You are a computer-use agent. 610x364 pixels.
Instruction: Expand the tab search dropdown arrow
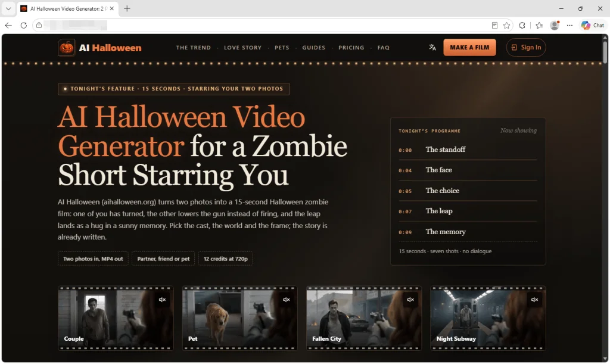tap(8, 8)
